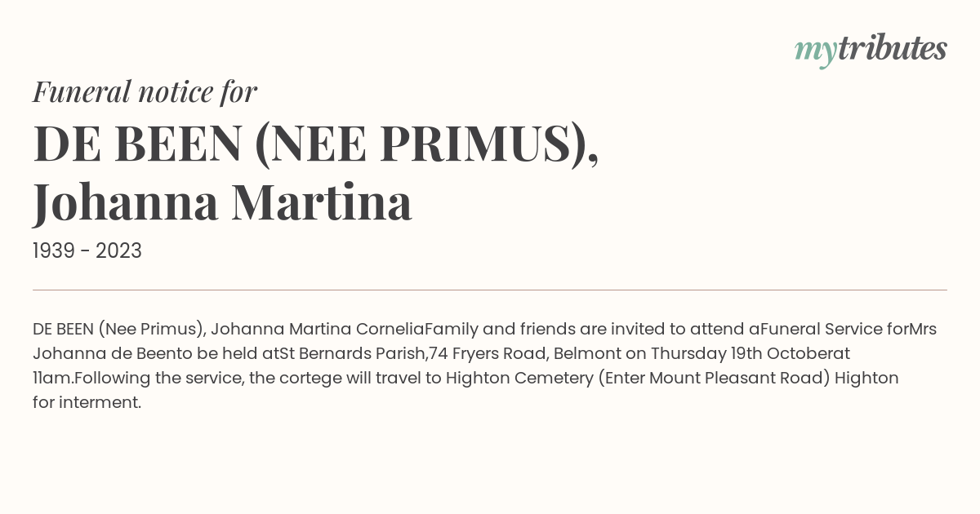Click the horizontal divider line
980x514 pixels.
(490, 290)
